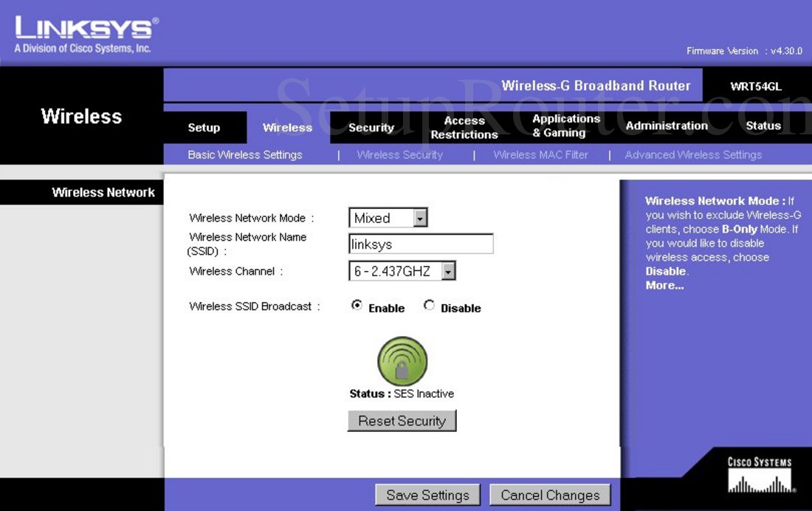The width and height of the screenshot is (812, 511).
Task: Open the Wireless Network Mode dropdown
Action: pos(388,218)
